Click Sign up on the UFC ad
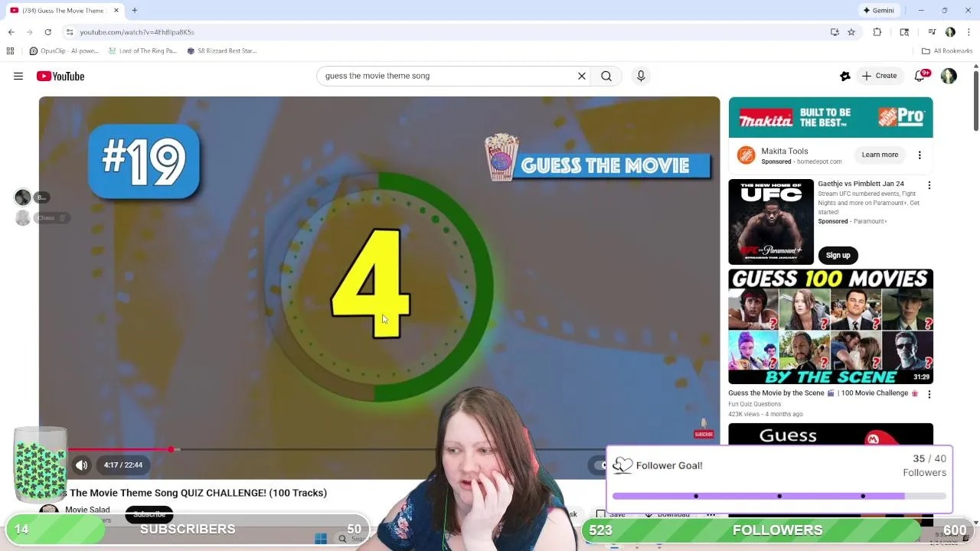 (838, 255)
